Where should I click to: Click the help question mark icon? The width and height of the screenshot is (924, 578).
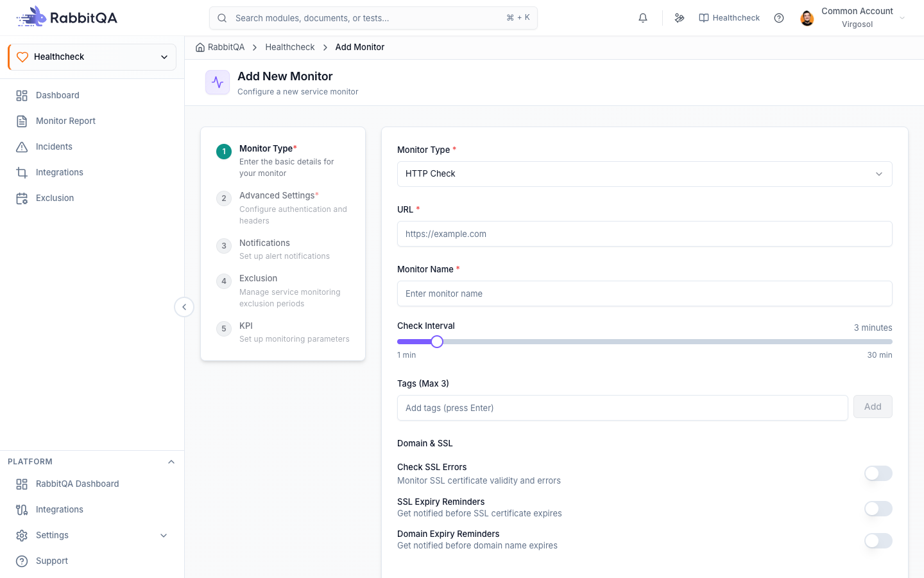pos(779,18)
